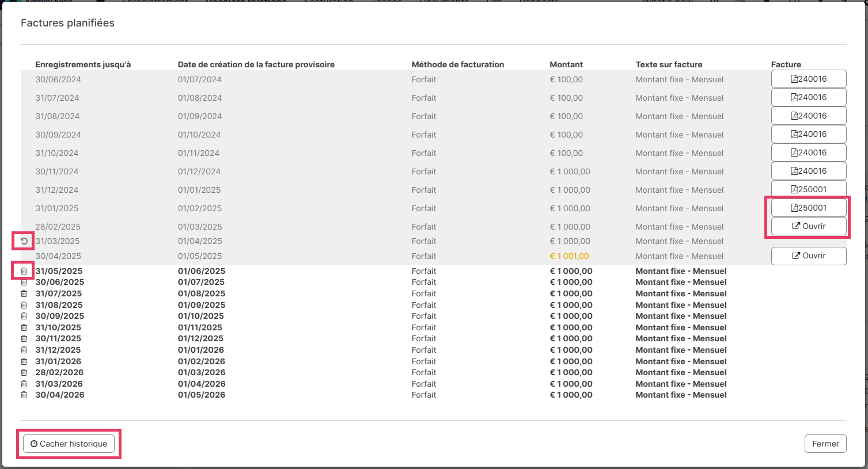Viewport: 868px width, 469px height.
Task: Open invoice 240016 for the 30/06/2024 row
Action: pos(808,79)
